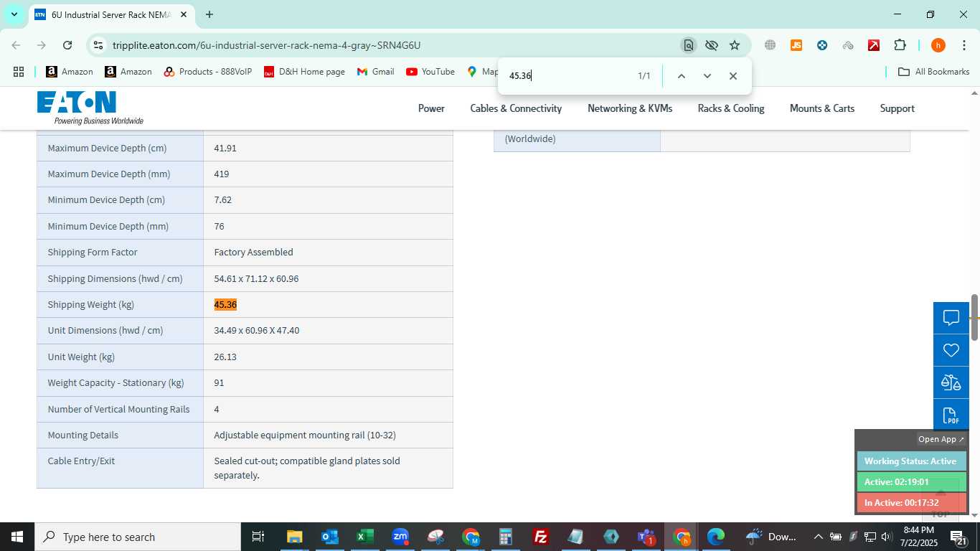Open Microsoft Teams from the taskbar
980x551 pixels.
[x=646, y=537]
